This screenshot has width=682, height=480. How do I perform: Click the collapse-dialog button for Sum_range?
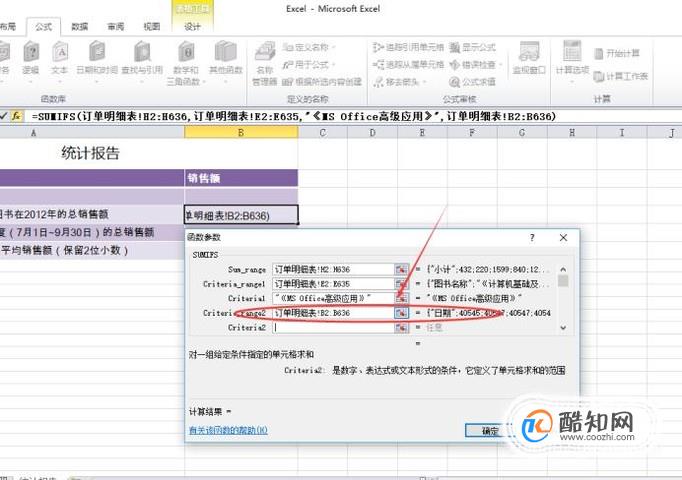coord(401,270)
